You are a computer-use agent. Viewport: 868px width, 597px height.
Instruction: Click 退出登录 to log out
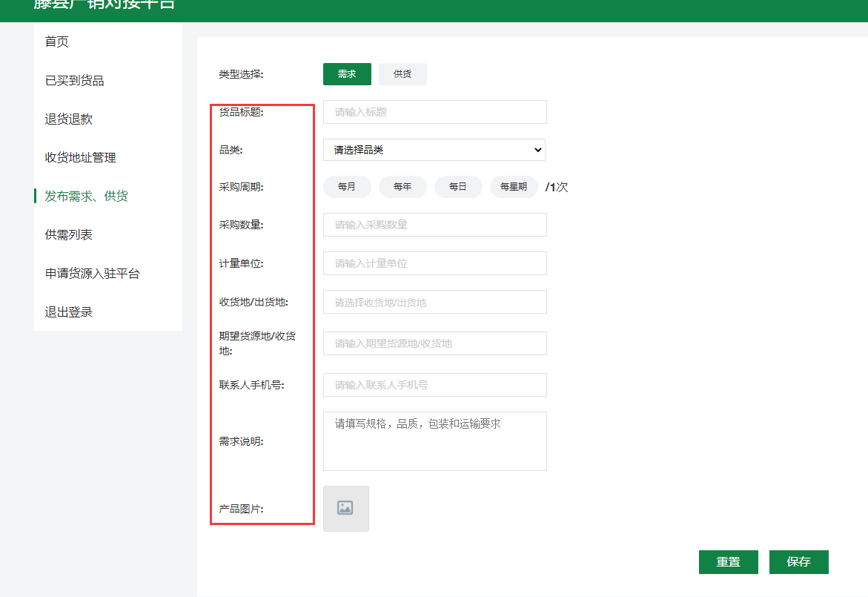[69, 311]
